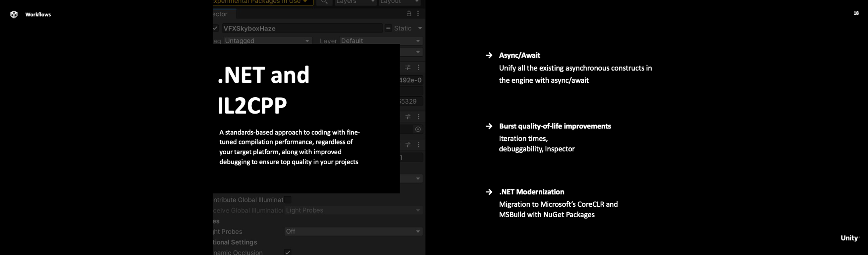Select the Inspector tab
This screenshot has width=868, height=255.
point(224,14)
